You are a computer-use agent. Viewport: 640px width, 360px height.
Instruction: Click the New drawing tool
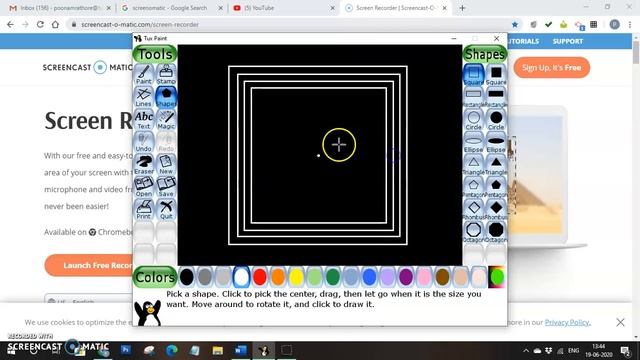coord(166,164)
